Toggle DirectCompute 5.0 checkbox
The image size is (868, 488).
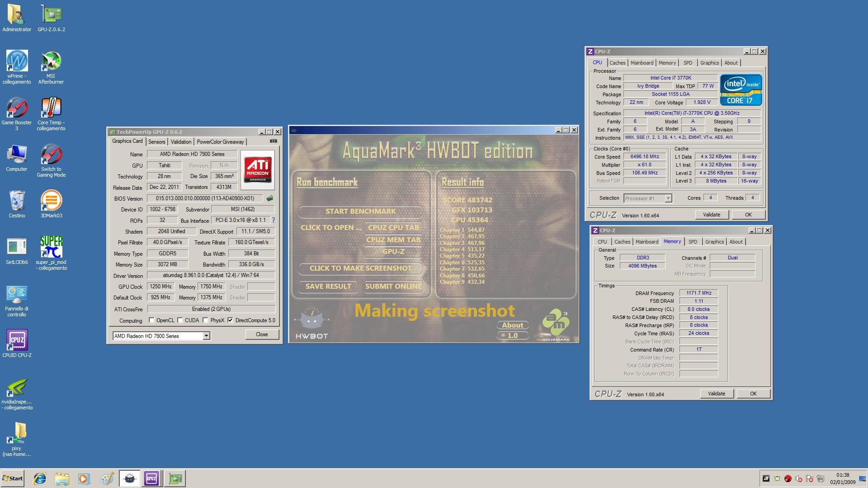click(231, 320)
